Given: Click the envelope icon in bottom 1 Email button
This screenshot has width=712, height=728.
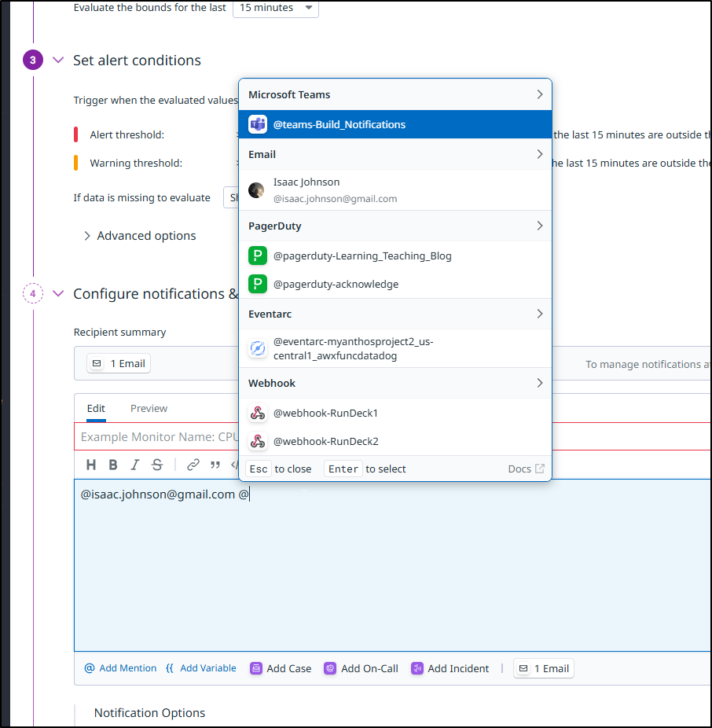Looking at the screenshot, I should 523,668.
